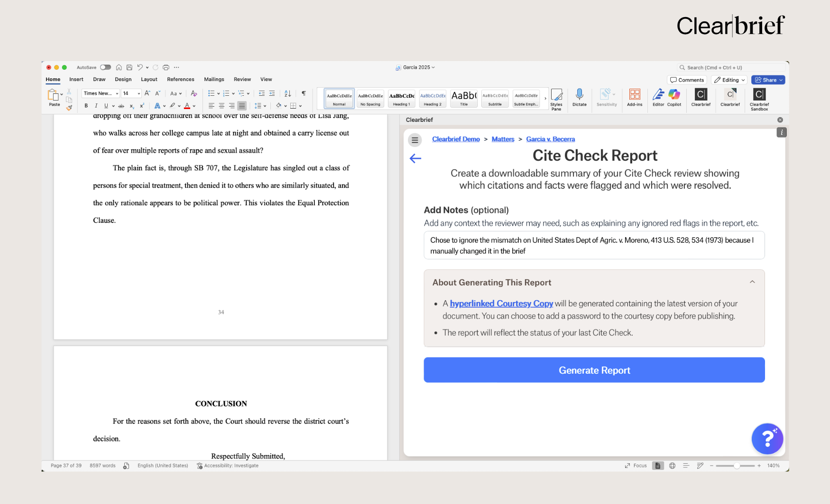Viewport: 830px width, 504px height.
Task: Open the Copilot icon in ribbon
Action: (674, 95)
